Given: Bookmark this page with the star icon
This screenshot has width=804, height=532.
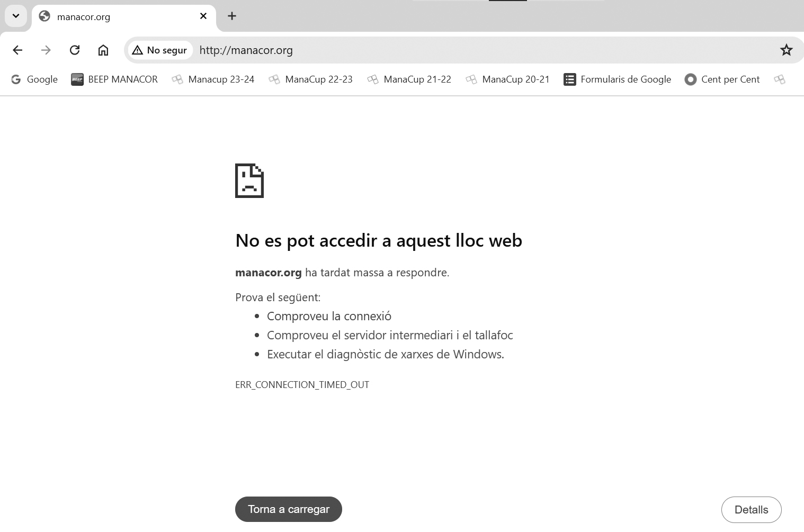Looking at the screenshot, I should coord(786,50).
